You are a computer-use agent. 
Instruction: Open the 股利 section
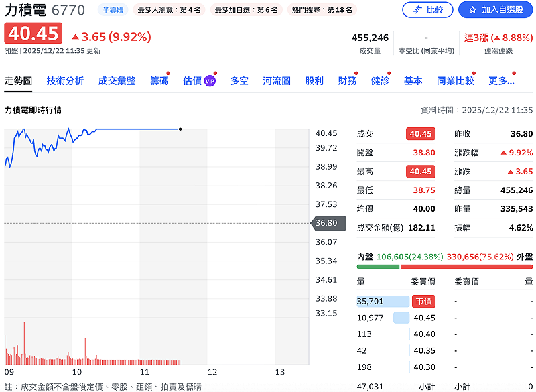coord(313,80)
